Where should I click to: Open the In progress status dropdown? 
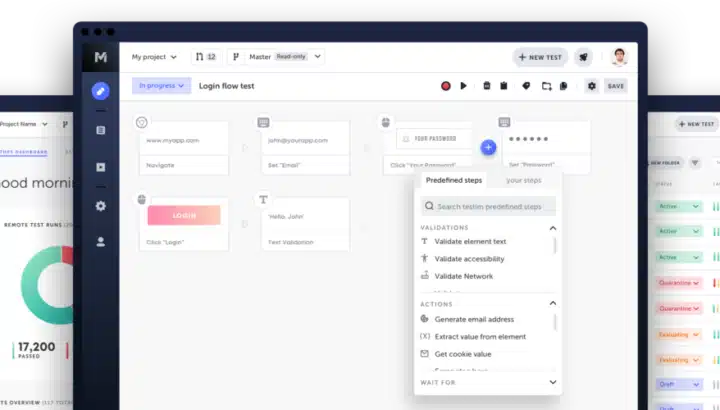161,86
